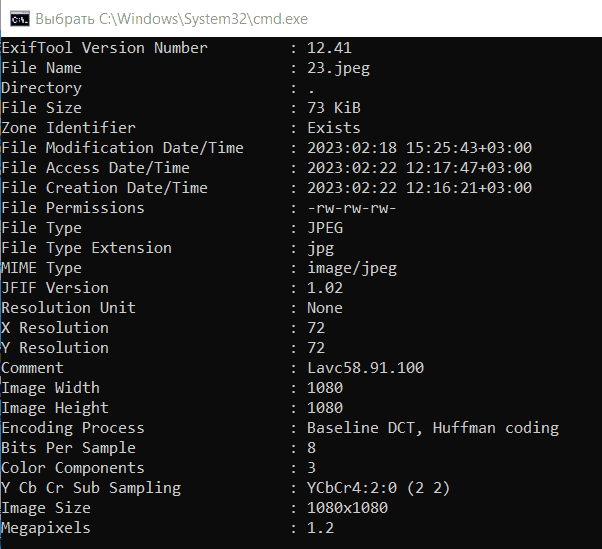Click the Zone Identifier value Exists
The width and height of the screenshot is (602, 549).
pos(334,128)
